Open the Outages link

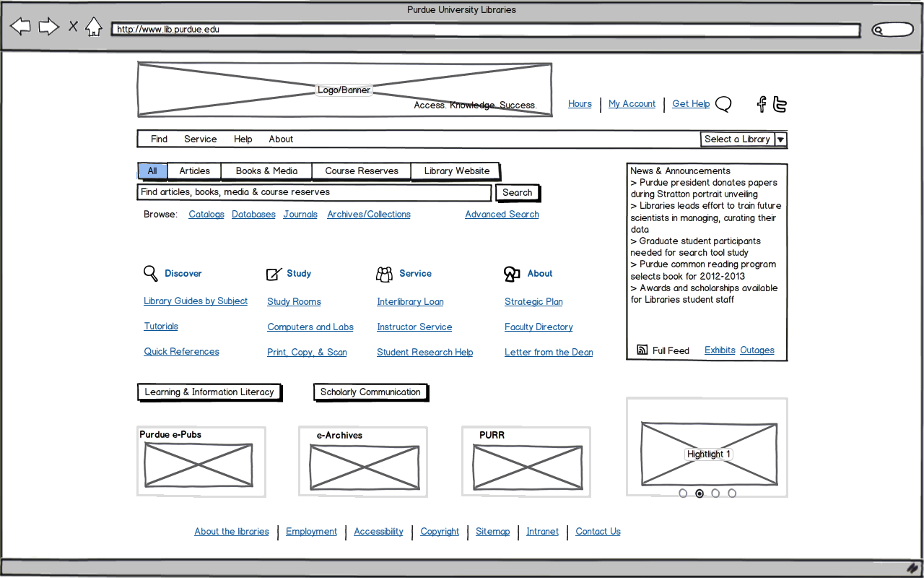pyautogui.click(x=757, y=350)
